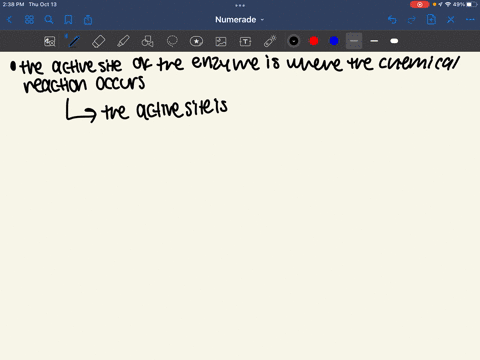Tap the three-dot multitasking handle
This screenshot has height=360, width=480.
coord(240,5)
